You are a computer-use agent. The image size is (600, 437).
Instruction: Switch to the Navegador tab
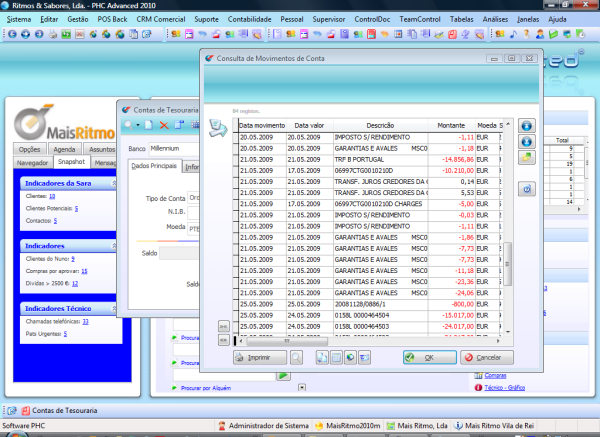[32, 163]
